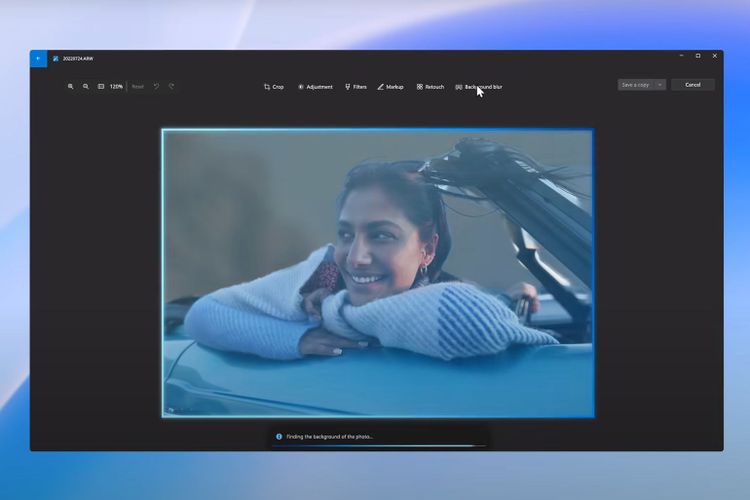750x500 pixels.
Task: Click the info icon in the status message
Action: (x=279, y=437)
